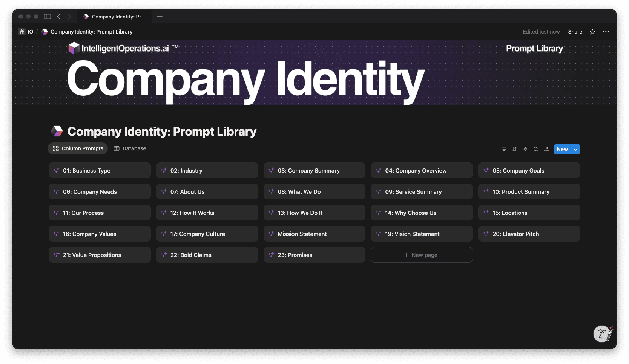Click the plus to open a new browser tab
629x364 pixels.
point(160,17)
